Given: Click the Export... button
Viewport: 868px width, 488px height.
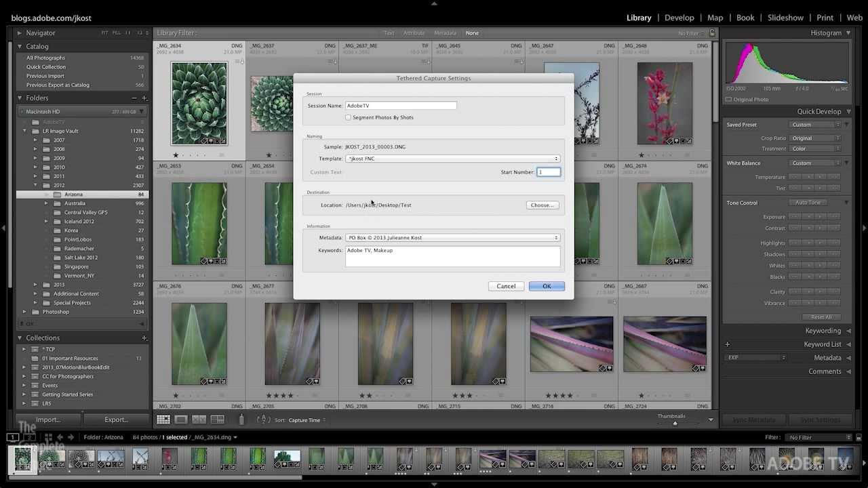Looking at the screenshot, I should (116, 420).
